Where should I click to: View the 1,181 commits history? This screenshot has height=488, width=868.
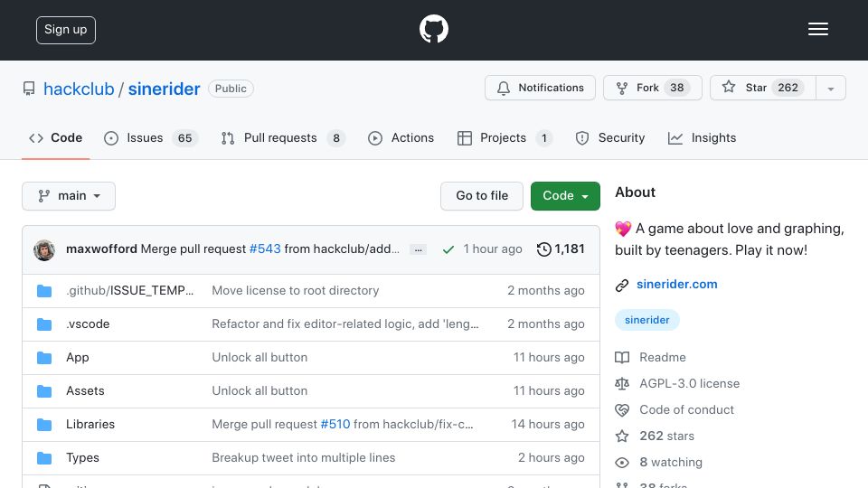tap(561, 249)
